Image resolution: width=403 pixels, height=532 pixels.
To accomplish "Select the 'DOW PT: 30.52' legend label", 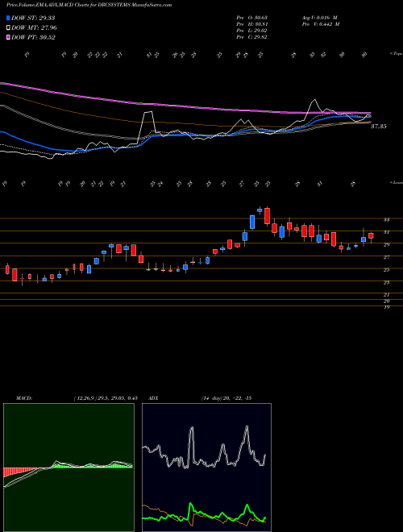I will point(33,37).
